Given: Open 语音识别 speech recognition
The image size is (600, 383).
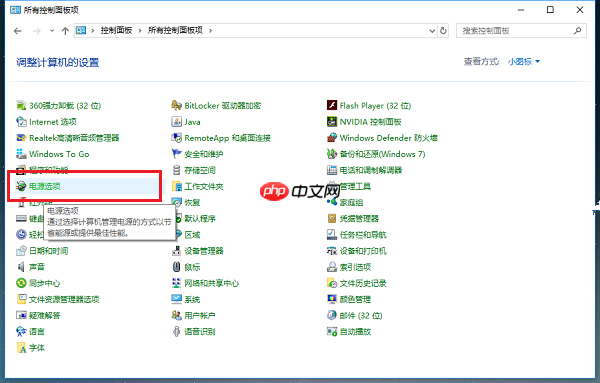Looking at the screenshot, I should 194,331.
